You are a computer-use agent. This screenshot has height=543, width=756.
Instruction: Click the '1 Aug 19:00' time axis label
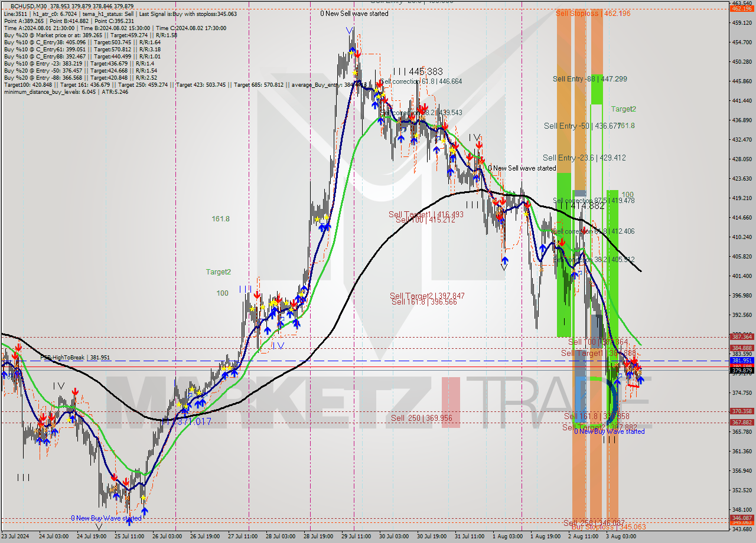click(x=545, y=537)
